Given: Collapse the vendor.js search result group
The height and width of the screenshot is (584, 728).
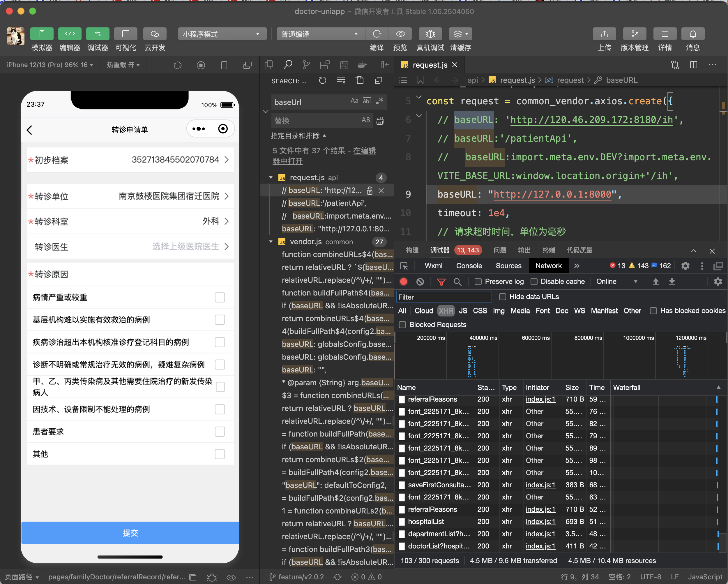Looking at the screenshot, I should pyautogui.click(x=271, y=242).
